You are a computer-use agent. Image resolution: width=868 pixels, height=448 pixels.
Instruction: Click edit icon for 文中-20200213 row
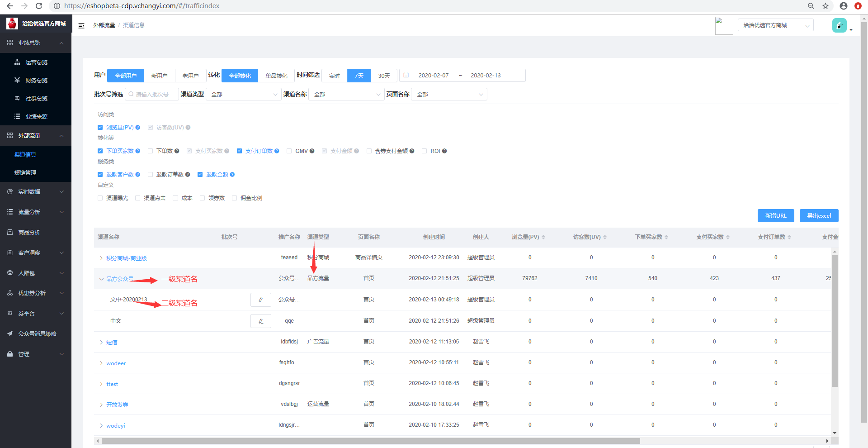[x=261, y=300]
